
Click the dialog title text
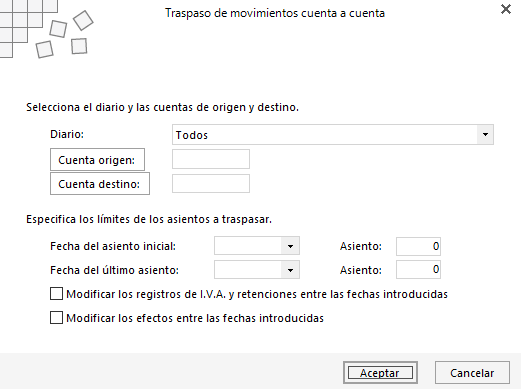point(275,13)
